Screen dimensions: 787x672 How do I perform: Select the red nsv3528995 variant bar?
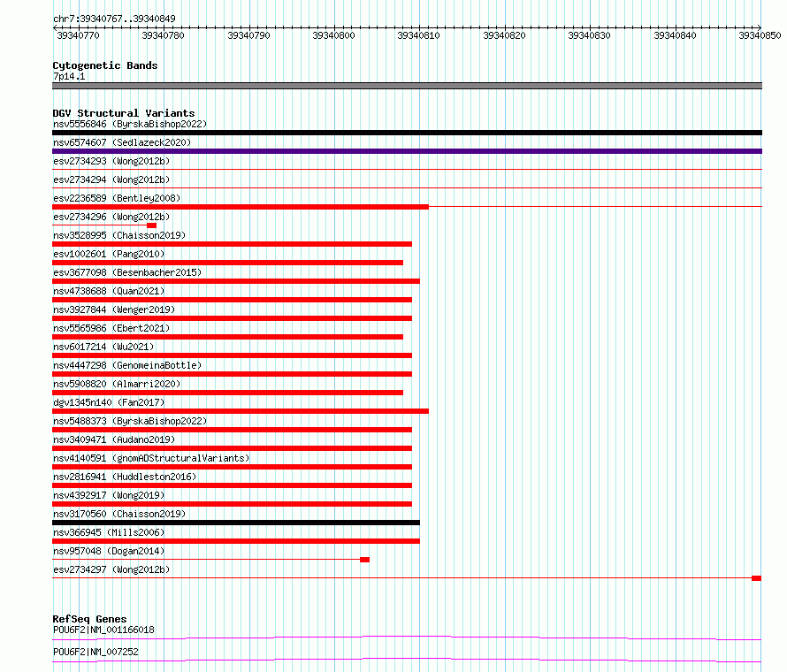(232, 244)
